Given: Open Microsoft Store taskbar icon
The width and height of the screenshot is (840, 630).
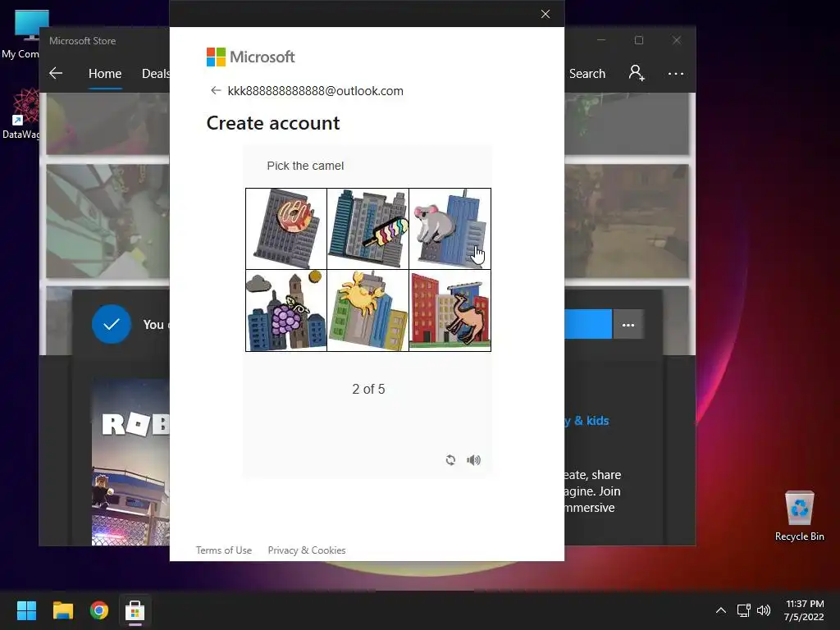Looking at the screenshot, I should [135, 610].
